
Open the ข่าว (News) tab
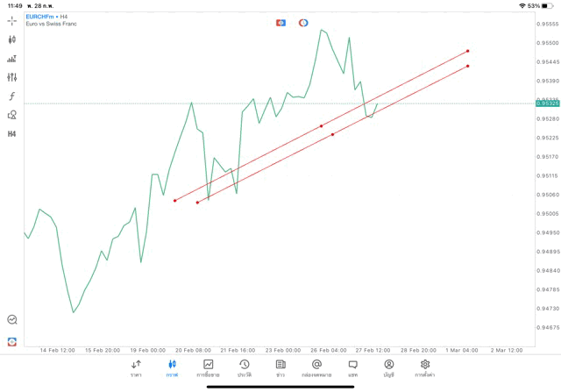(280, 367)
